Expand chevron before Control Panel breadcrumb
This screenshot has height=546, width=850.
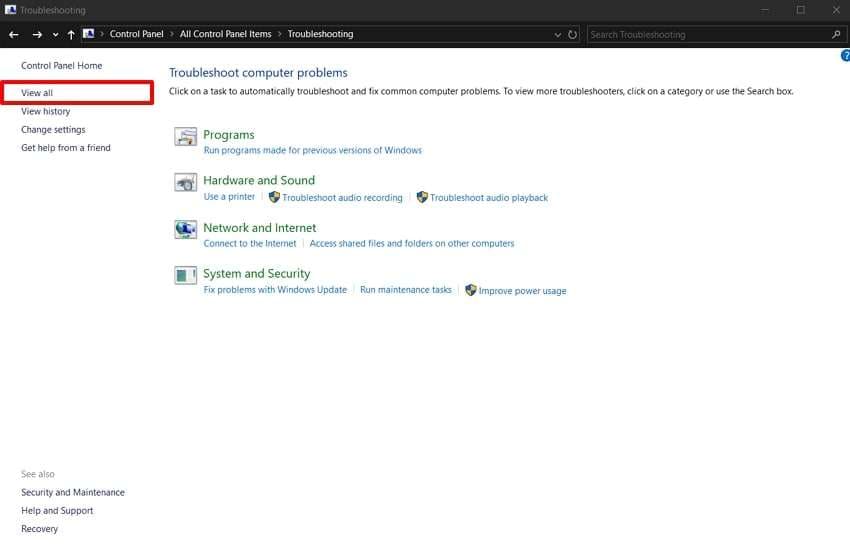pyautogui.click(x=101, y=34)
